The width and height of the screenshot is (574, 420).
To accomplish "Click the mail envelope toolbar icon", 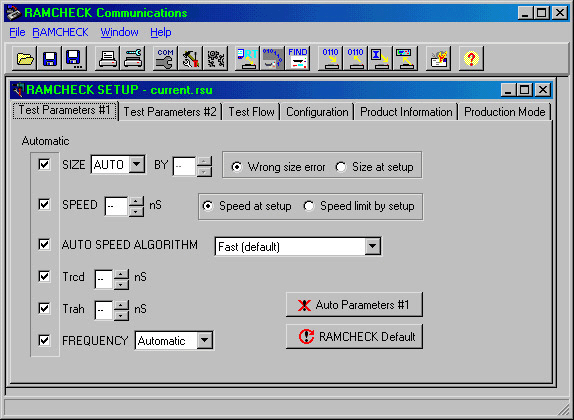I will [439, 58].
